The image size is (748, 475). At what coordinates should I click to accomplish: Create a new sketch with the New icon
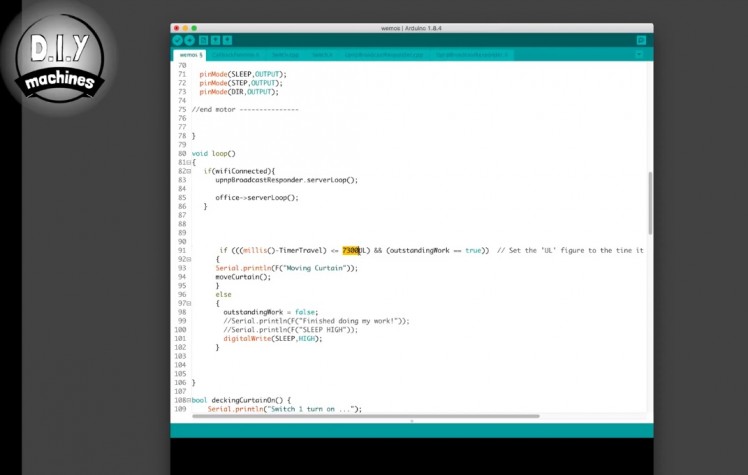point(203,40)
